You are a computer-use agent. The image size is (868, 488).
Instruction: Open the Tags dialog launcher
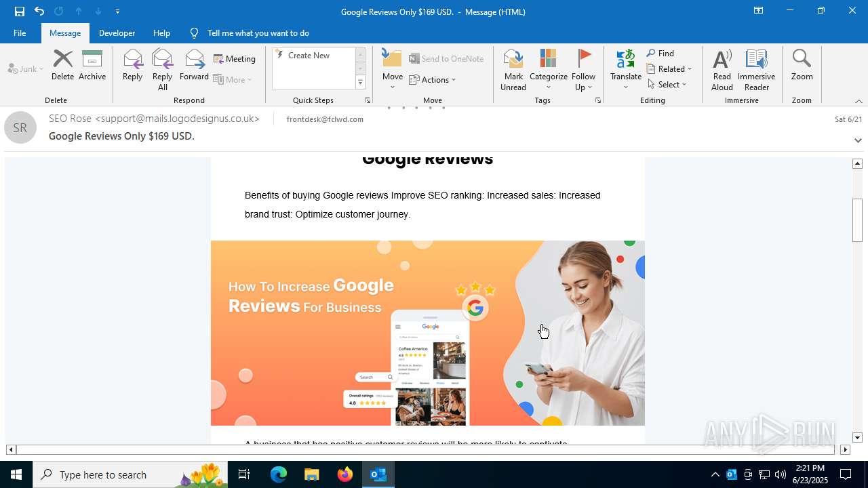tap(598, 100)
